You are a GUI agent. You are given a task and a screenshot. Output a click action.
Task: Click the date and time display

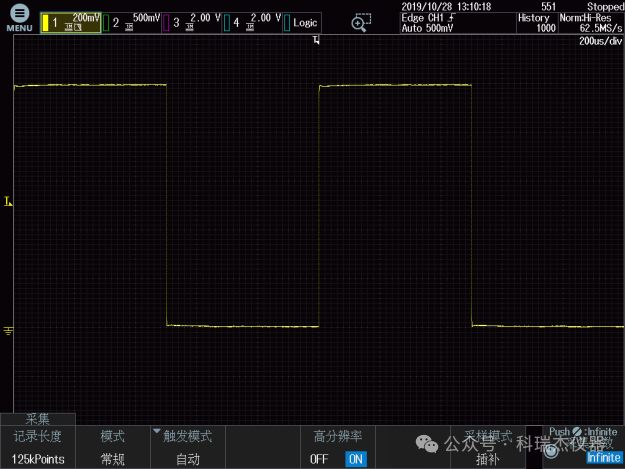coord(446,6)
